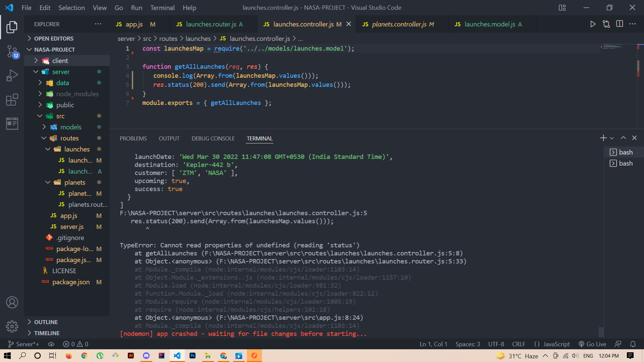Open Windows search on taskbar
This screenshot has width=644, height=362.
pyautogui.click(x=22, y=356)
